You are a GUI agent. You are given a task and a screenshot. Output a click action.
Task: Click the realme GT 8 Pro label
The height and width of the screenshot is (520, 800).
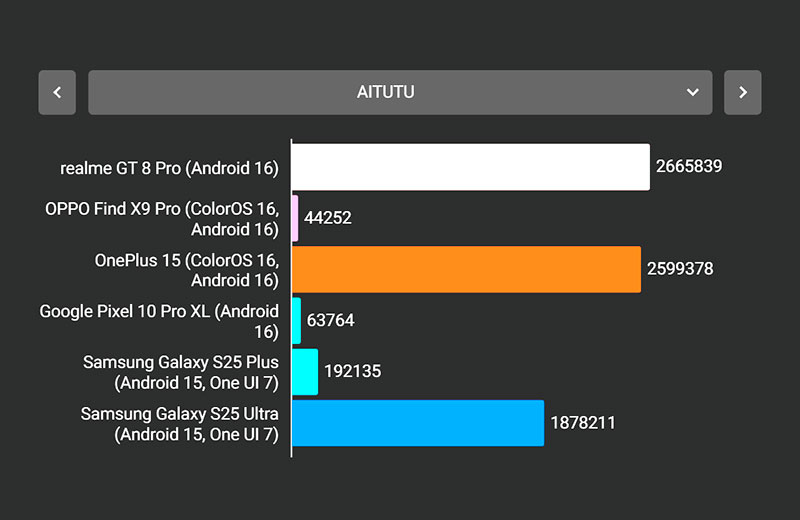click(x=168, y=168)
